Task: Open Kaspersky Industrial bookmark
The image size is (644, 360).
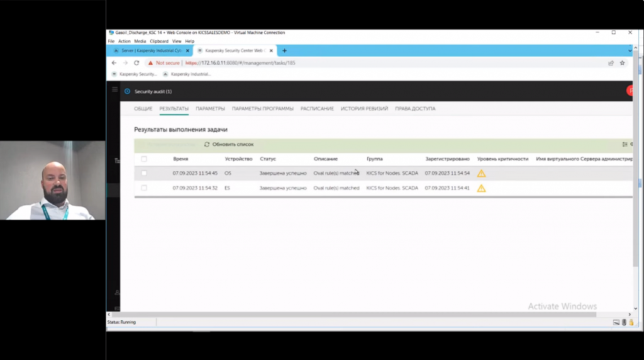Action: coord(186,74)
